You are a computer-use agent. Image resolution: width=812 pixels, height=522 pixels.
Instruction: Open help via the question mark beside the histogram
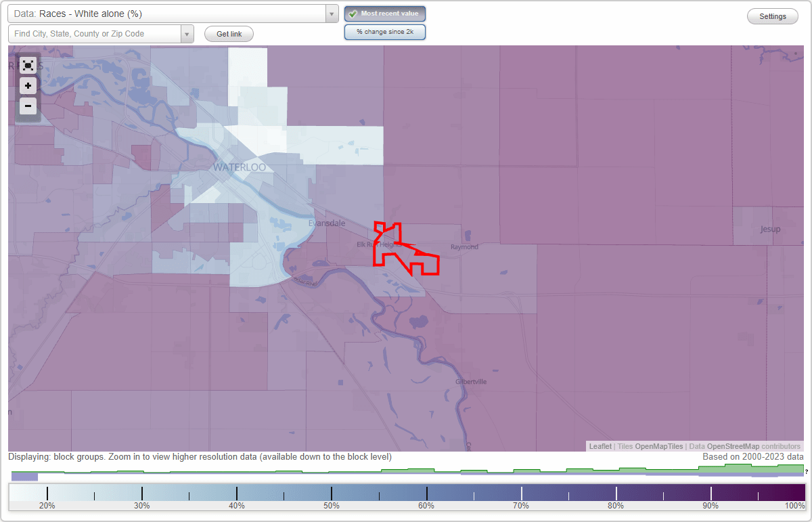point(807,472)
